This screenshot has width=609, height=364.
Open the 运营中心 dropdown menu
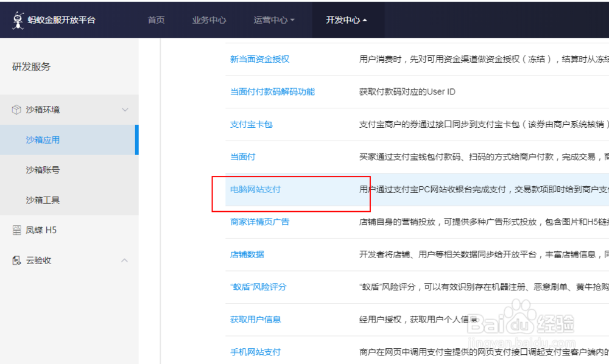(274, 20)
